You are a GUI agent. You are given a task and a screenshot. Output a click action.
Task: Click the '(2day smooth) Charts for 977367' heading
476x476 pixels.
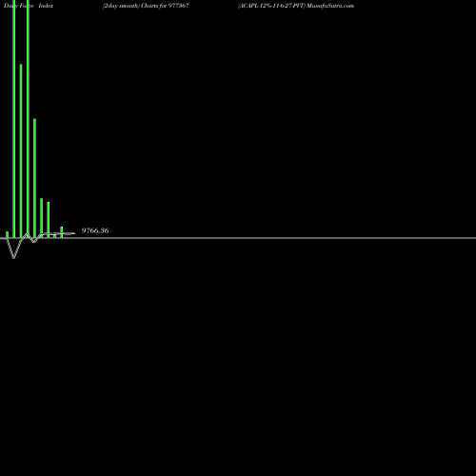tap(146, 6)
